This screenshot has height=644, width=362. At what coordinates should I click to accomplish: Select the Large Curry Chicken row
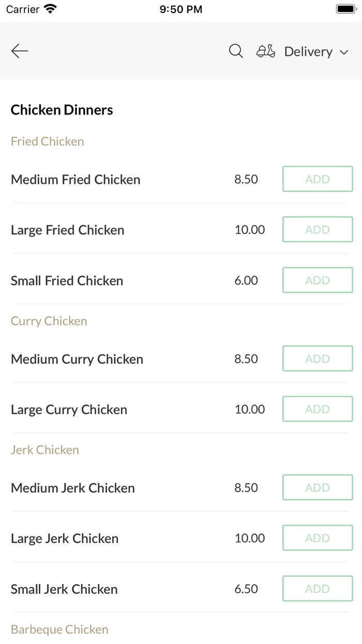click(x=69, y=409)
